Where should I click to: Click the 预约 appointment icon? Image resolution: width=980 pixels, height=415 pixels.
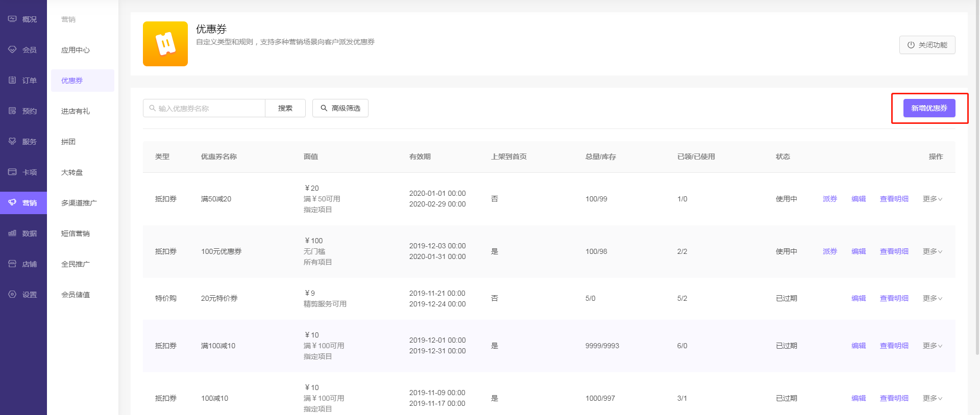pyautogui.click(x=12, y=111)
